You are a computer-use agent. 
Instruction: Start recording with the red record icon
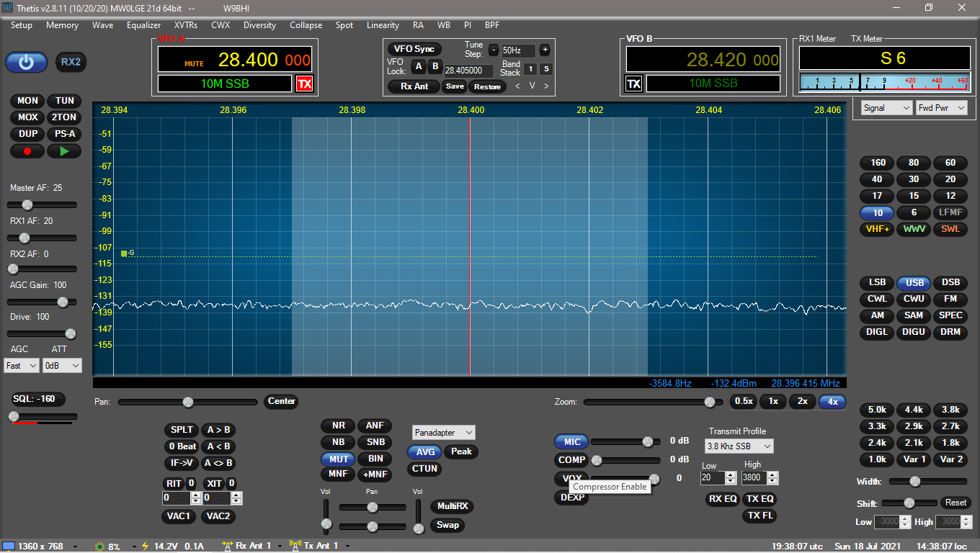click(x=27, y=150)
